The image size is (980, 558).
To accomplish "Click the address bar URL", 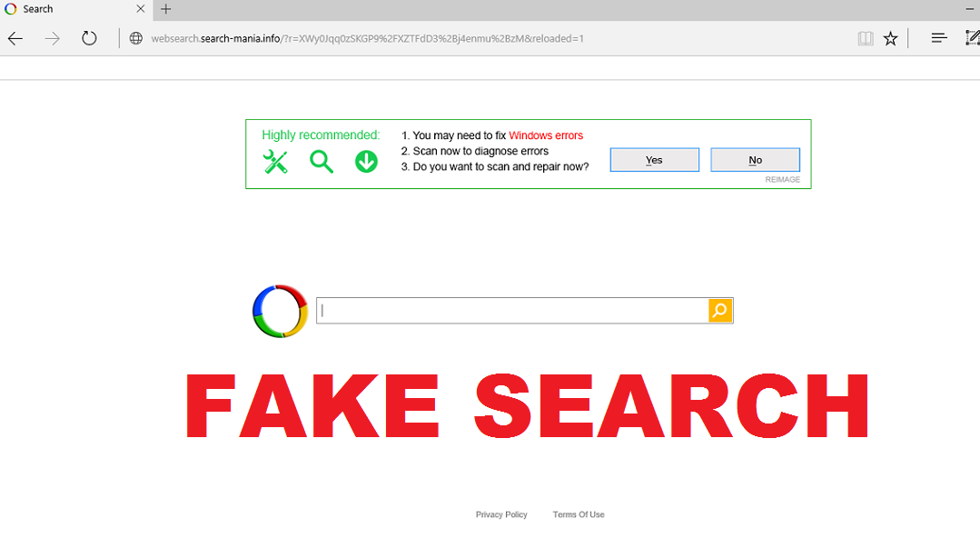I will click(363, 38).
